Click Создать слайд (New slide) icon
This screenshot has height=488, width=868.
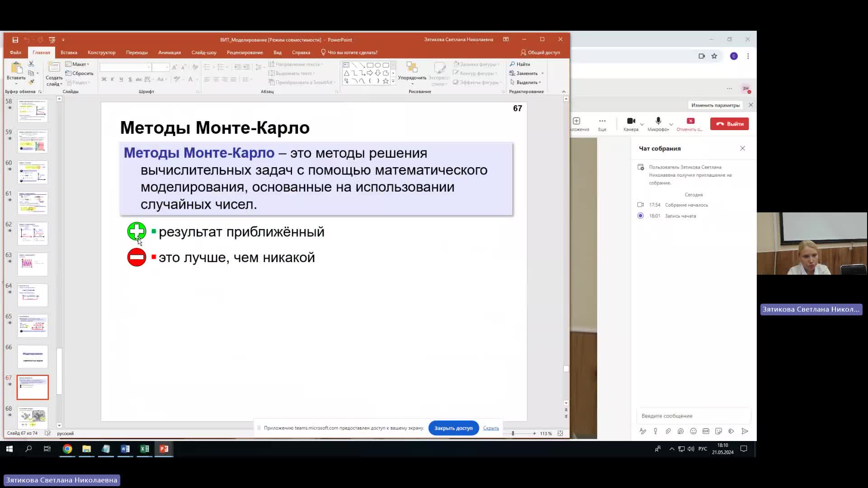point(54,67)
